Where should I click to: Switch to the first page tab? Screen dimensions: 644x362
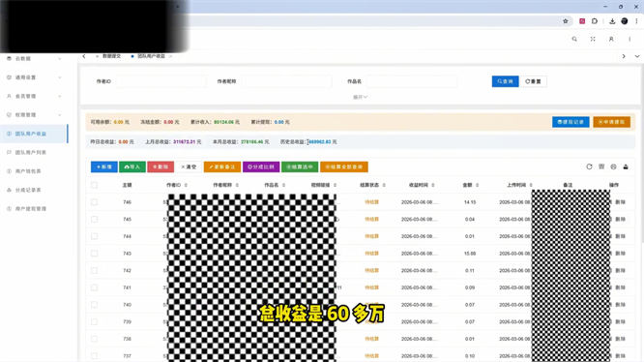109,56
